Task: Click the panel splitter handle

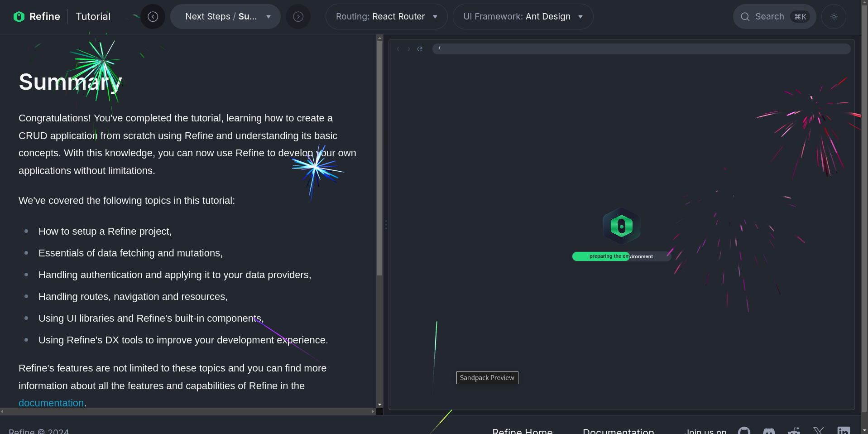Action: 386,225
